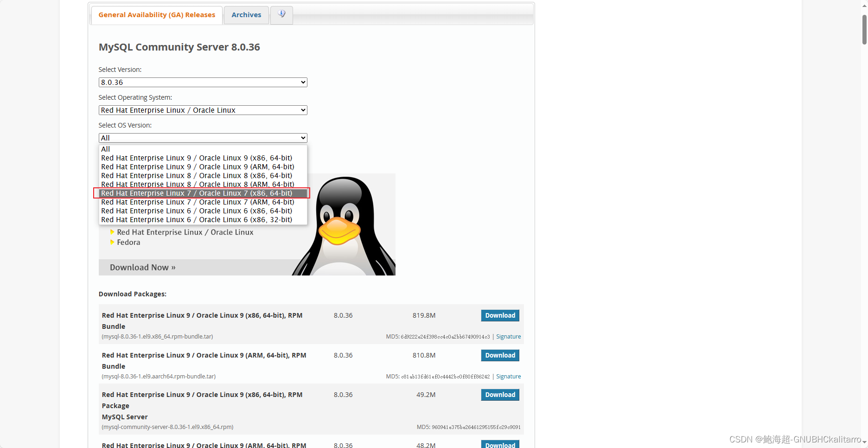This screenshot has width=868, height=448.
Task: Click the 'MySQL Community Server 8.0.36' heading
Action: (x=179, y=47)
